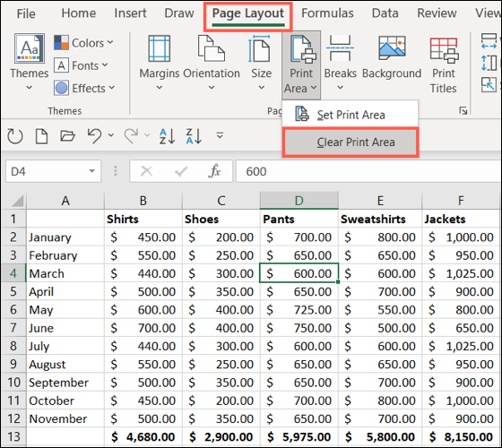Click the Breaks icon
502x448 pixels.
(x=340, y=48)
